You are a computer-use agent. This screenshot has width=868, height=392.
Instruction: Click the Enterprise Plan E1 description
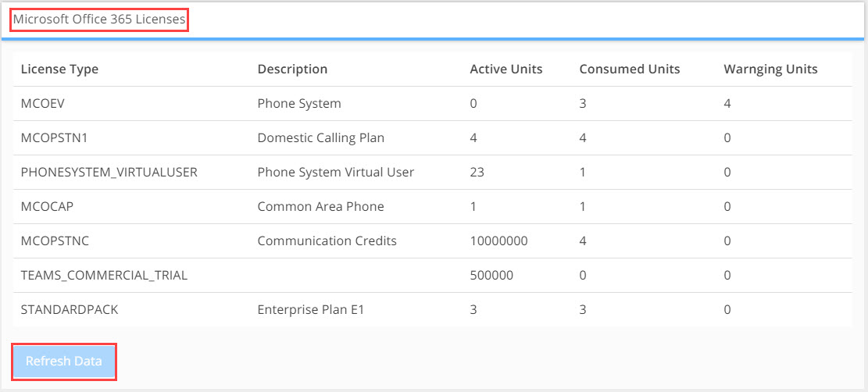coord(310,309)
